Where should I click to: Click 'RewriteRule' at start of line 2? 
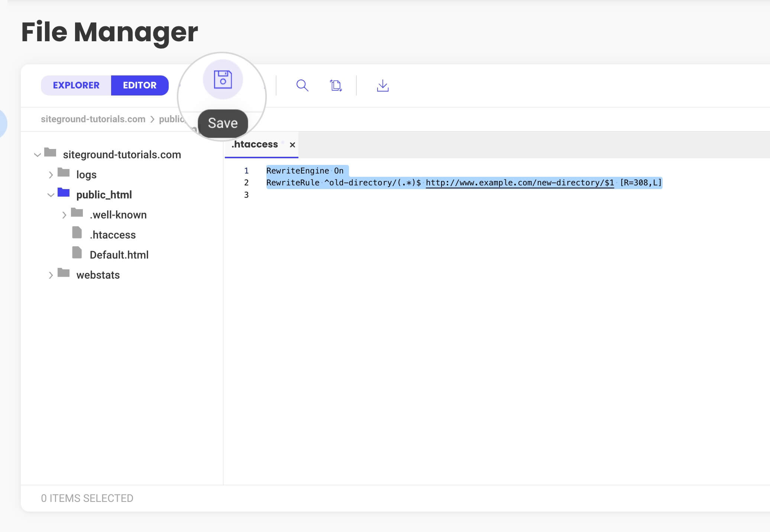point(293,183)
